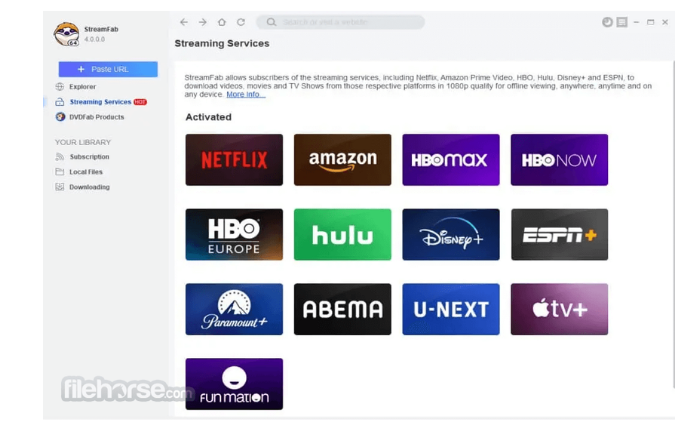Screen dimensions: 700x430
Task: Open the U-NEXT tile
Action: click(451, 309)
